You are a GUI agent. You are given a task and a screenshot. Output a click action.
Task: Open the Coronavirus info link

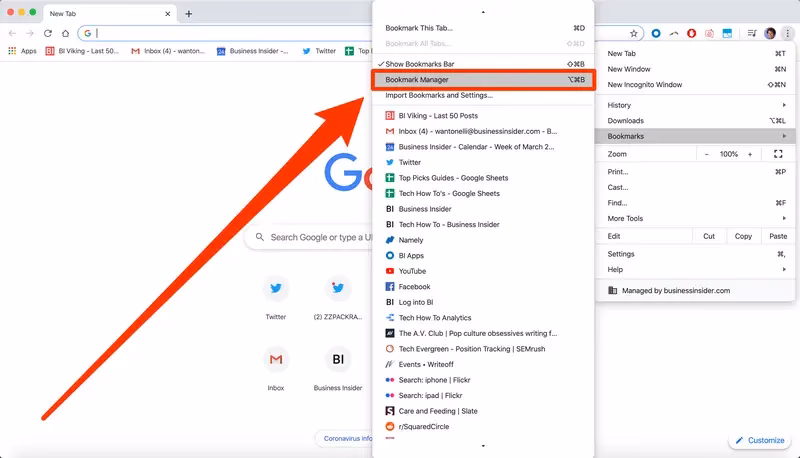[x=345, y=439]
